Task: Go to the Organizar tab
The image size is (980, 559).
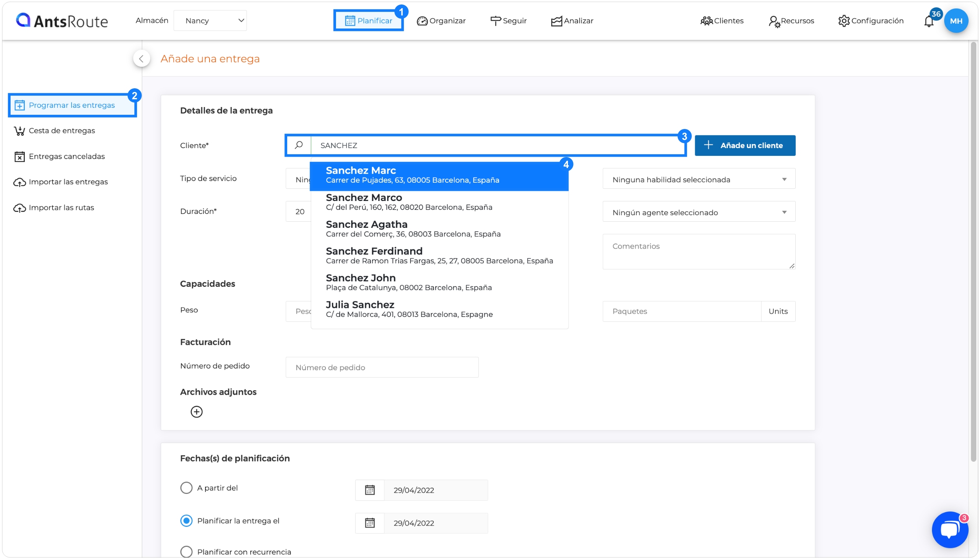Action: pyautogui.click(x=441, y=21)
